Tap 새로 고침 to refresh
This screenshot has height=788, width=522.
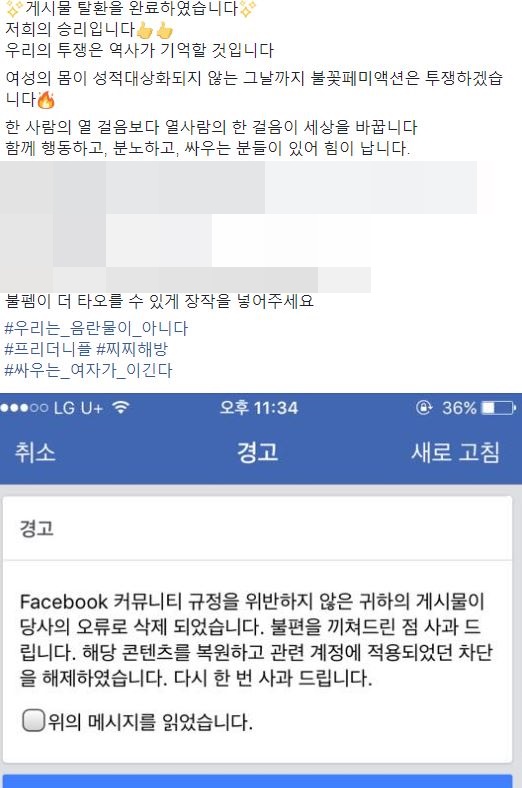pos(455,452)
